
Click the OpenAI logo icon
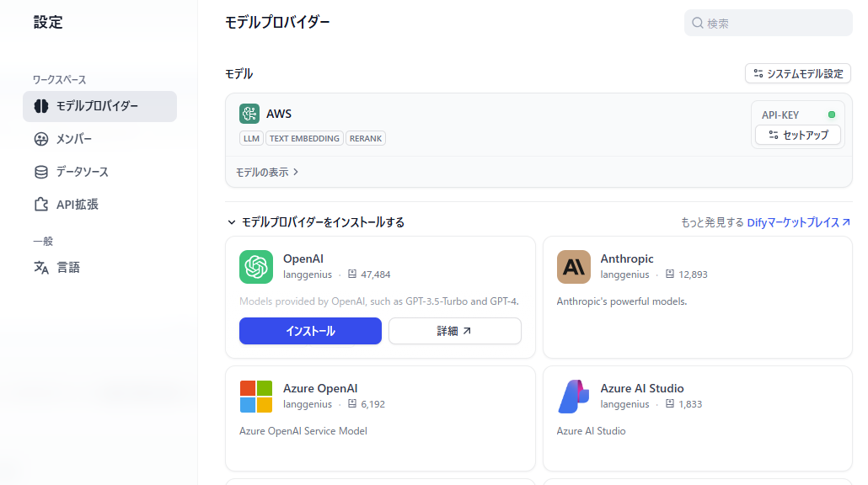[255, 267]
